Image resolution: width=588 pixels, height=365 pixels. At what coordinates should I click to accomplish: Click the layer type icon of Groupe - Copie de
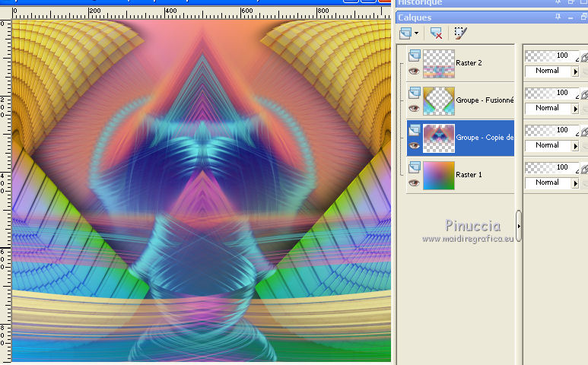[x=415, y=130]
